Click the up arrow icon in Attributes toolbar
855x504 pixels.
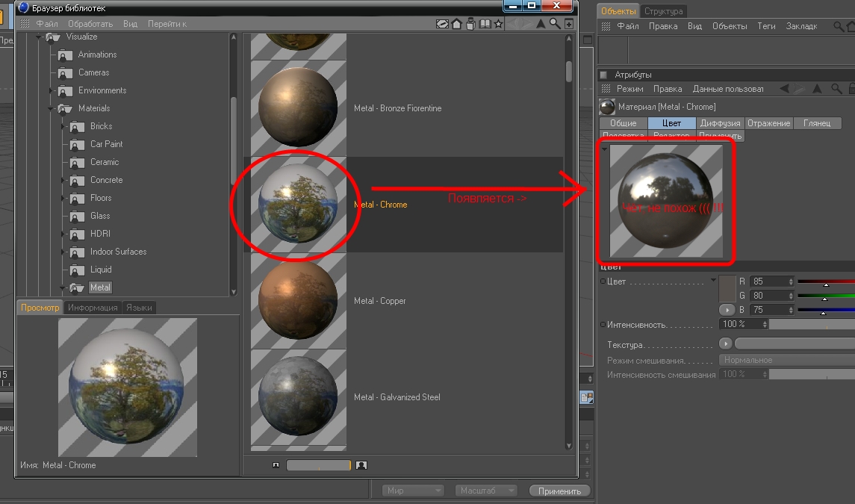(817, 89)
